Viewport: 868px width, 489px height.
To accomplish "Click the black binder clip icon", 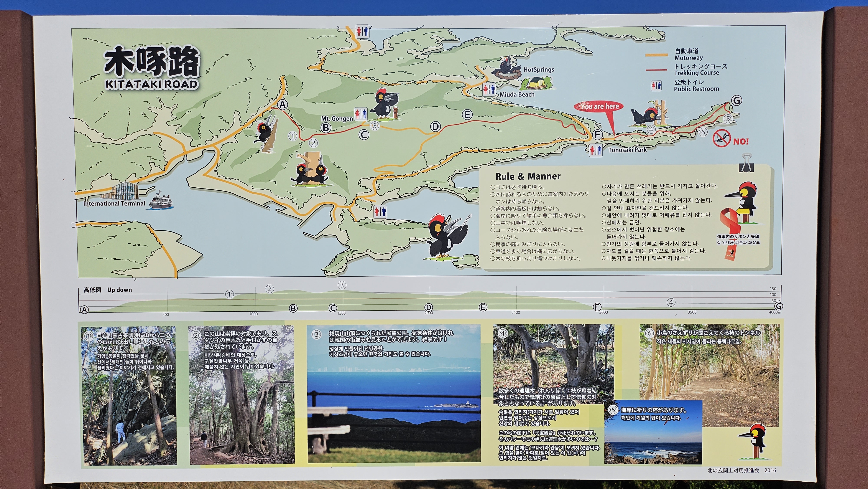I will (746, 163).
